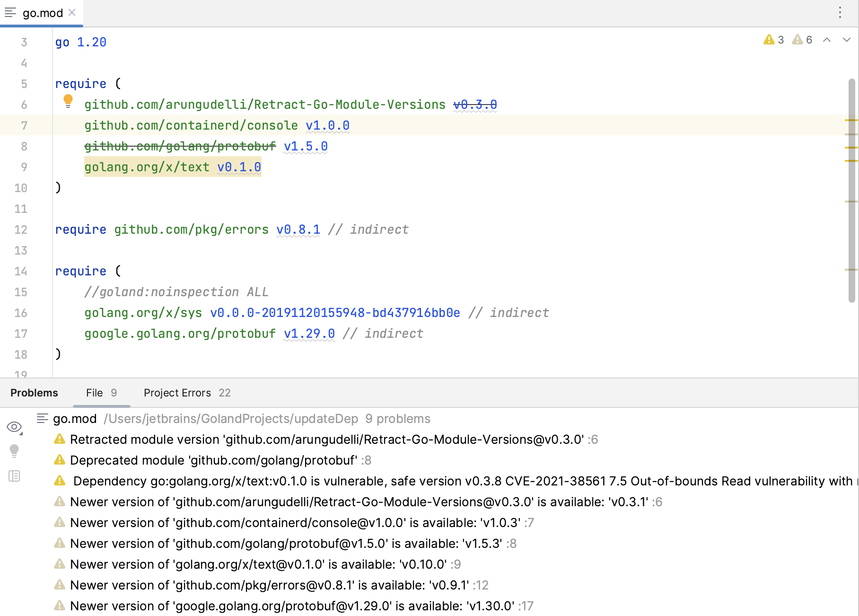The image size is (859, 616).
Task: Click the file icon next to go.mod in Problems
Action: pos(43,418)
